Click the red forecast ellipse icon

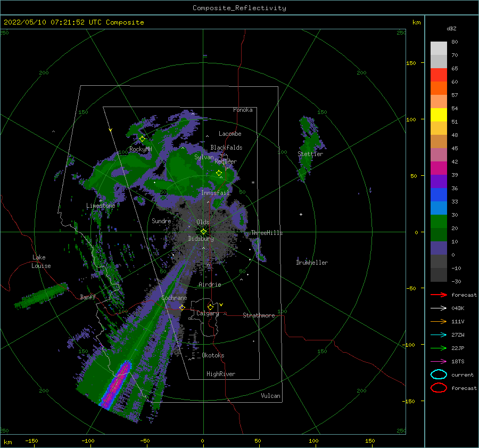(x=439, y=388)
